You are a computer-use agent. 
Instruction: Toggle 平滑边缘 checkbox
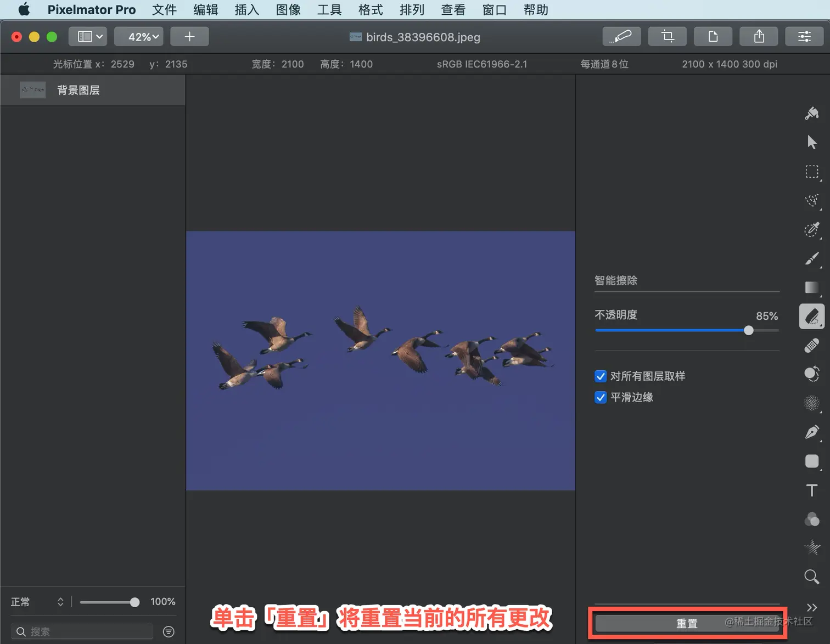click(601, 397)
